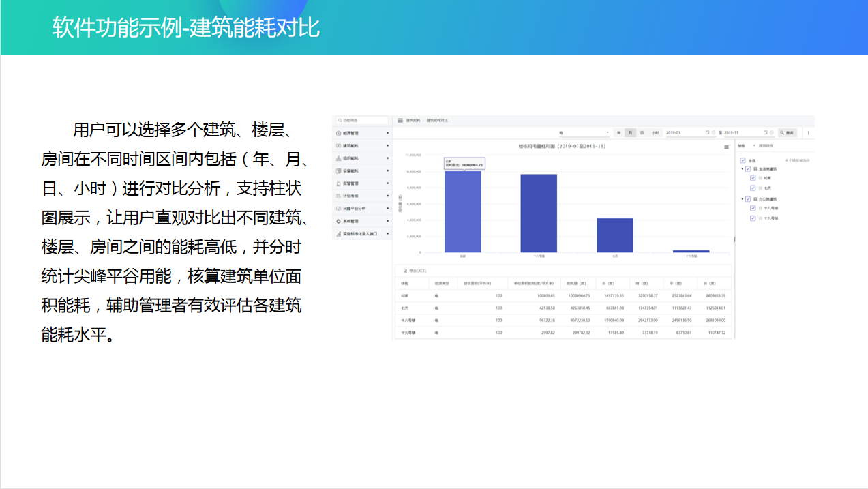
Task: Click the 系统管理 gear icon in sidebar
Action: click(339, 221)
